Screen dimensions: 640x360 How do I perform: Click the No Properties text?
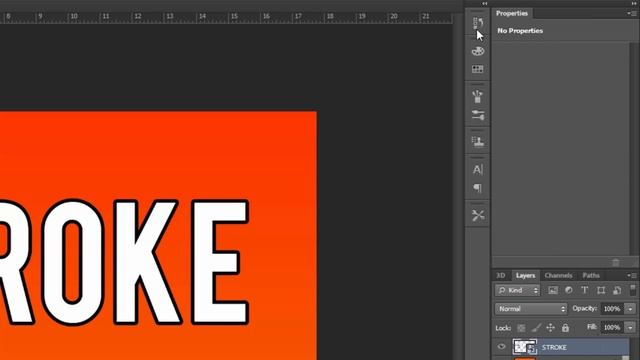pyautogui.click(x=520, y=31)
